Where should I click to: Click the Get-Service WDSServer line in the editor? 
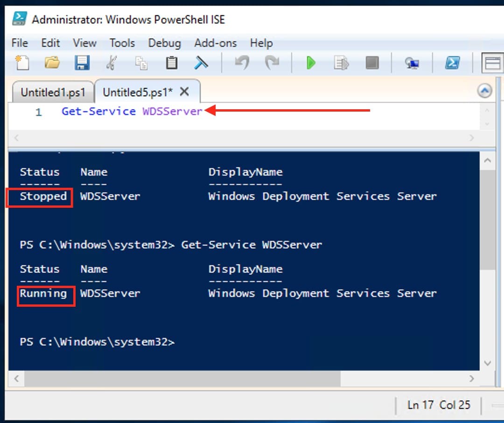click(132, 111)
